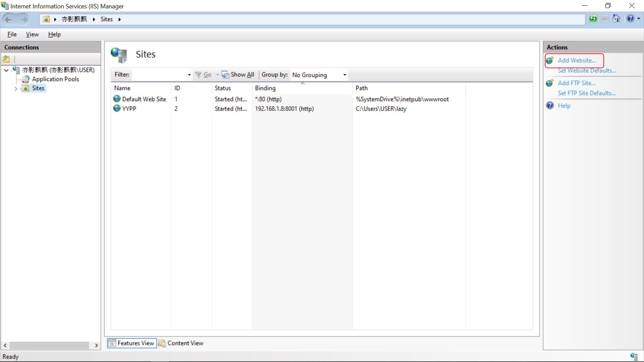Click the Home icon in toolbar
The height and width of the screenshot is (362, 644).
click(616, 19)
